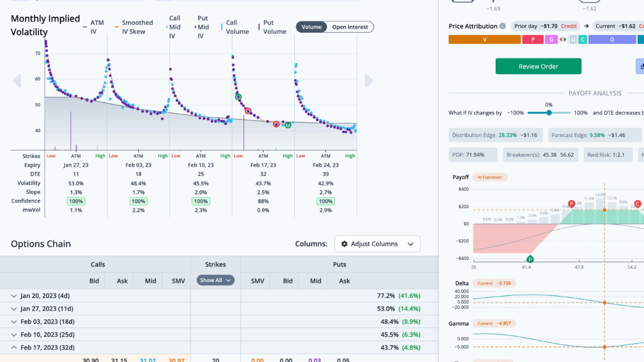
Task: Click the At Expiration payoff label
Action: [x=489, y=177]
